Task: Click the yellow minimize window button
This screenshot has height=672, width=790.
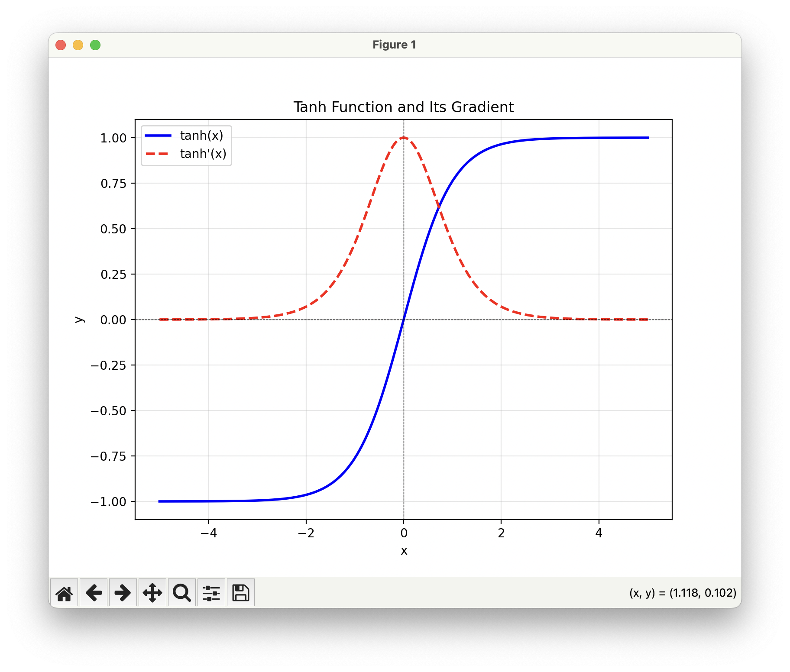Action: click(78, 45)
